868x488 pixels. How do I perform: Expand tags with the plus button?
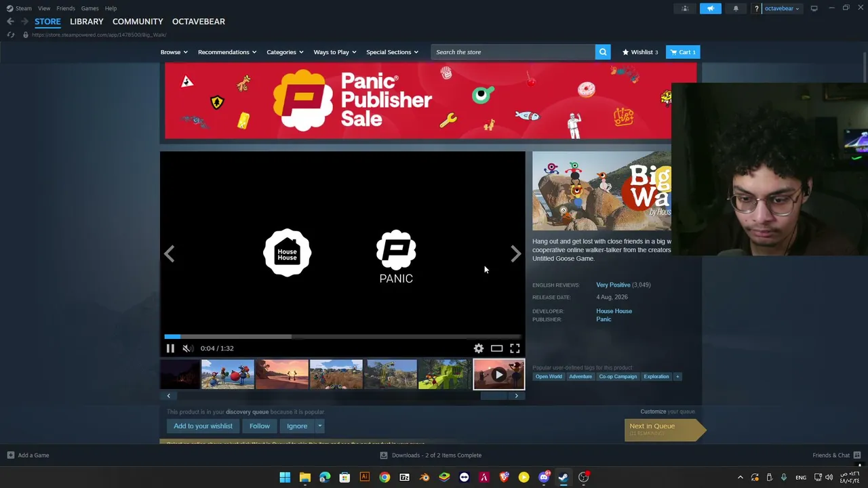pos(677,377)
